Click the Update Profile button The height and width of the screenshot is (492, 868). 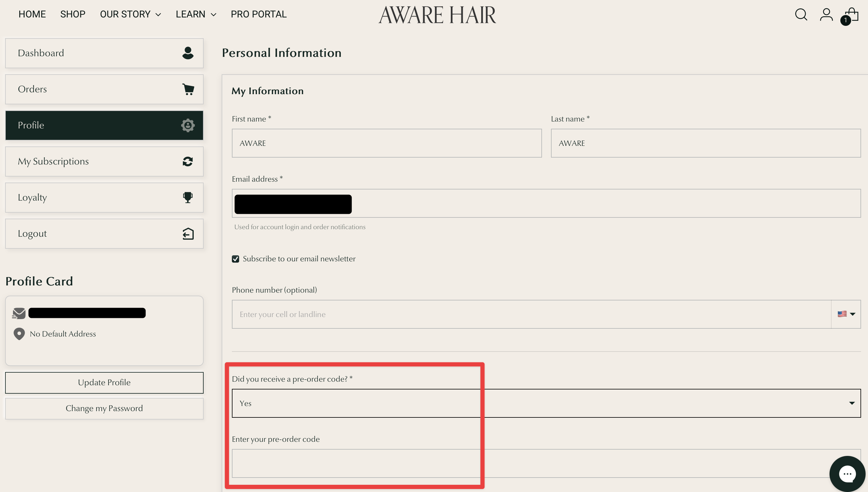[104, 383]
